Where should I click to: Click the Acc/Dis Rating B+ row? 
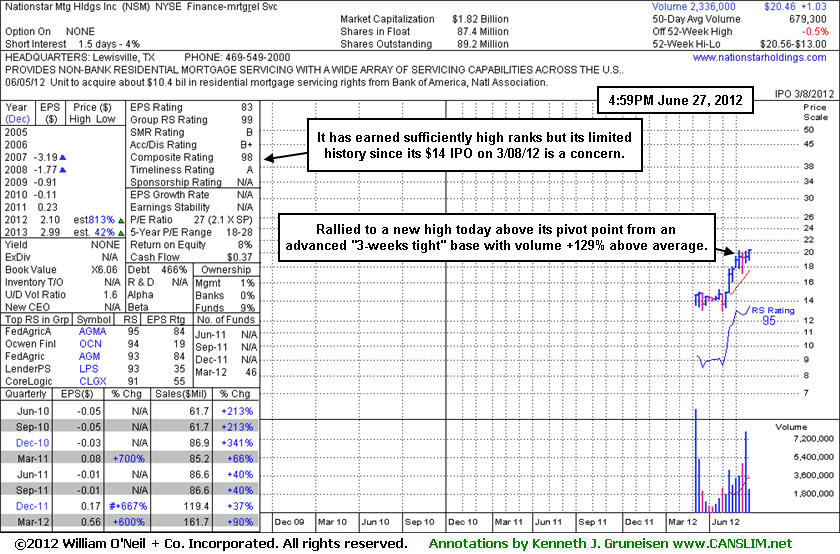(191, 145)
